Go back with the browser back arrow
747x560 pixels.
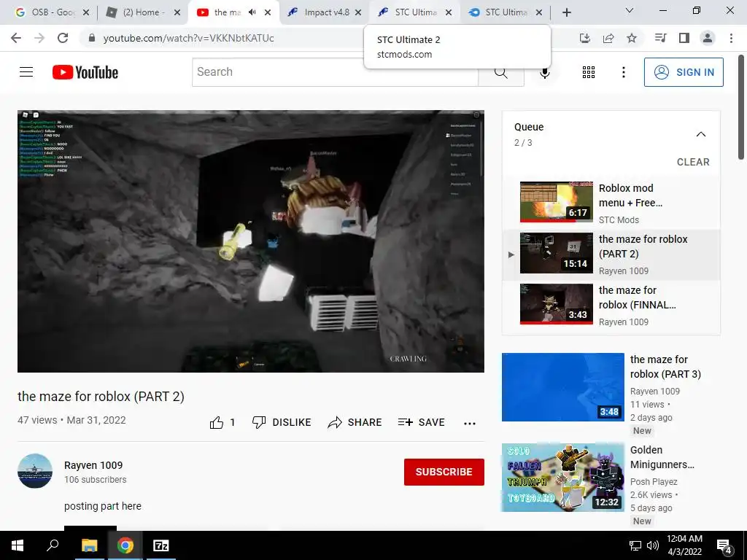(16, 38)
